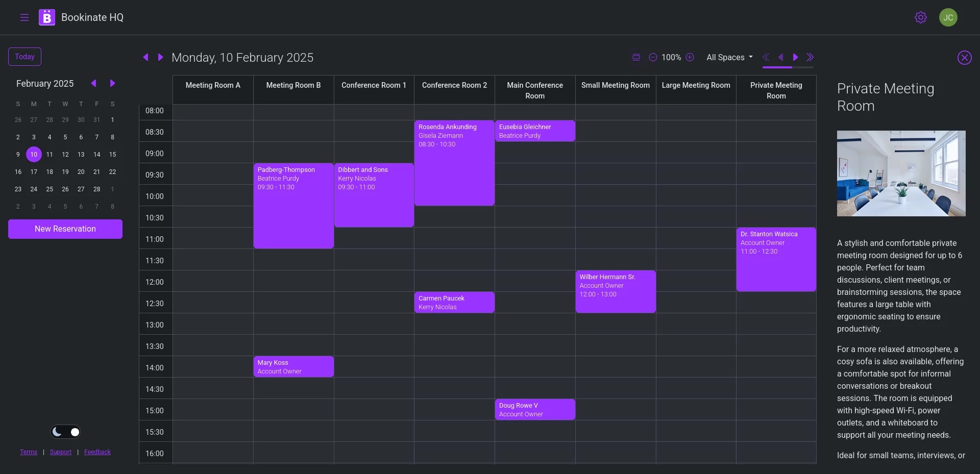Open the hamburger navigation menu
Image resolution: width=980 pixels, height=474 pixels.
pos(24,17)
